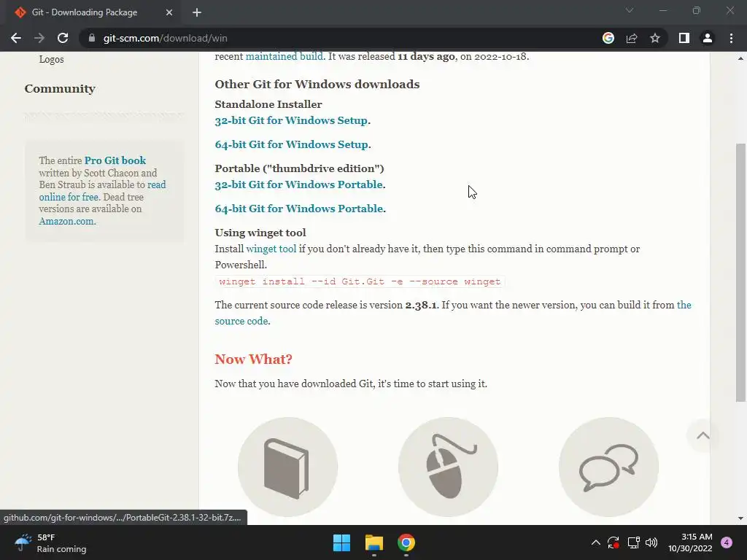747x560 pixels.
Task: Bookmark this page with star icon
Action: [655, 38]
